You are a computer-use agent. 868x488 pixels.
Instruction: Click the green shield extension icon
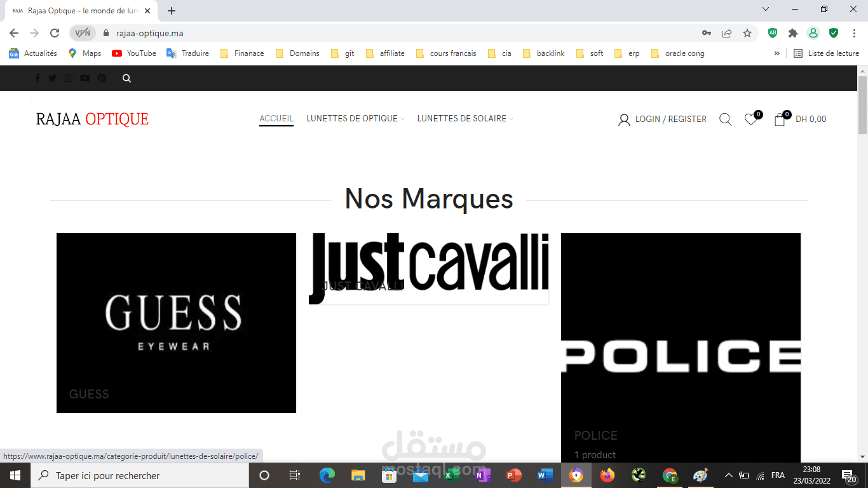[x=834, y=33]
